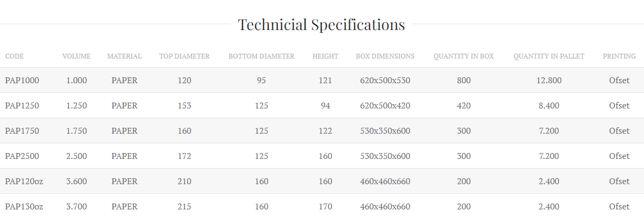Select the PAP120oz code cell
The image size is (644, 218).
24,181
